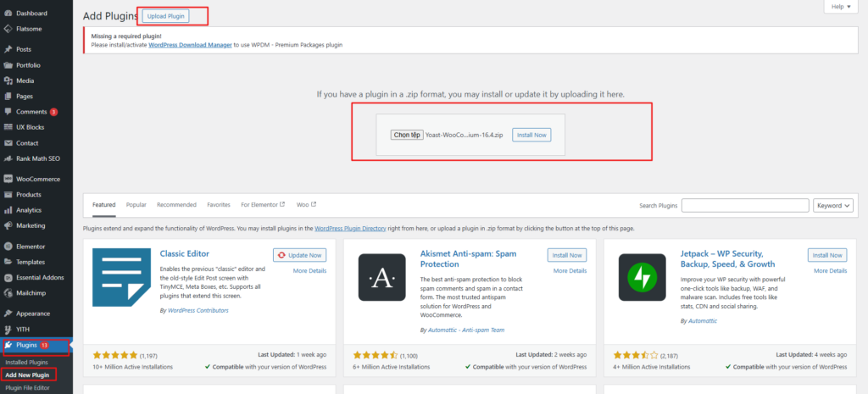Viewport: 868px width, 394px height.
Task: Click Install Now for Akismet Anti-spam
Action: point(567,255)
